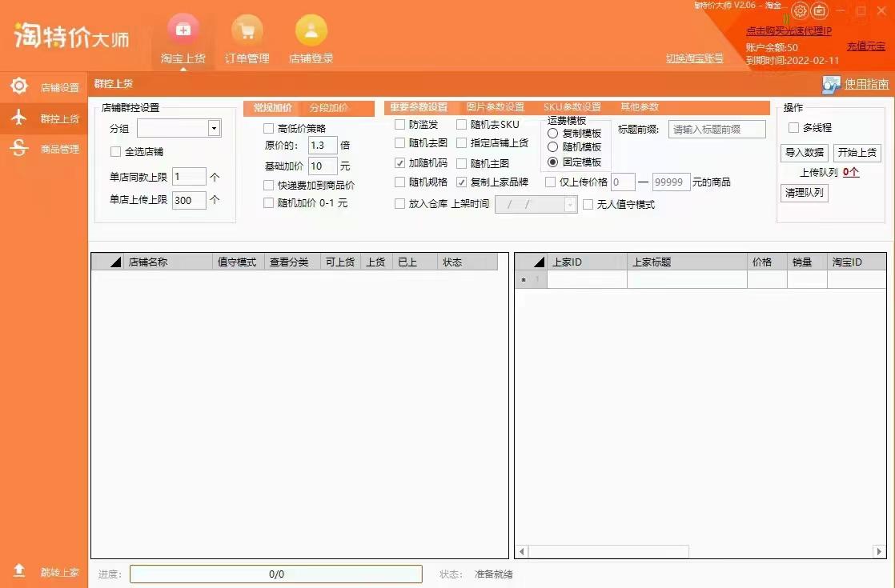This screenshot has height=588, width=895.
Task: Switch to the 常规加价 tab
Action: point(272,108)
